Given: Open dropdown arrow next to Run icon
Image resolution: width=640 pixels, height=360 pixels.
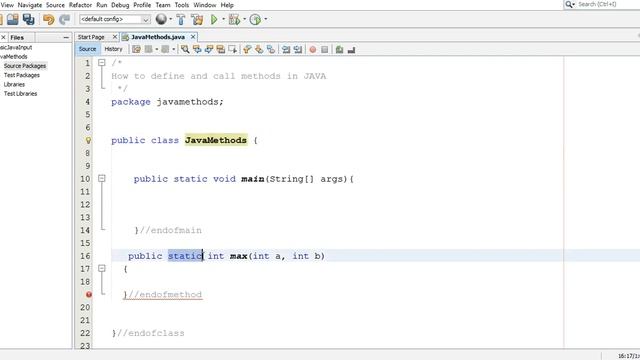Looking at the screenshot, I should point(223,19).
